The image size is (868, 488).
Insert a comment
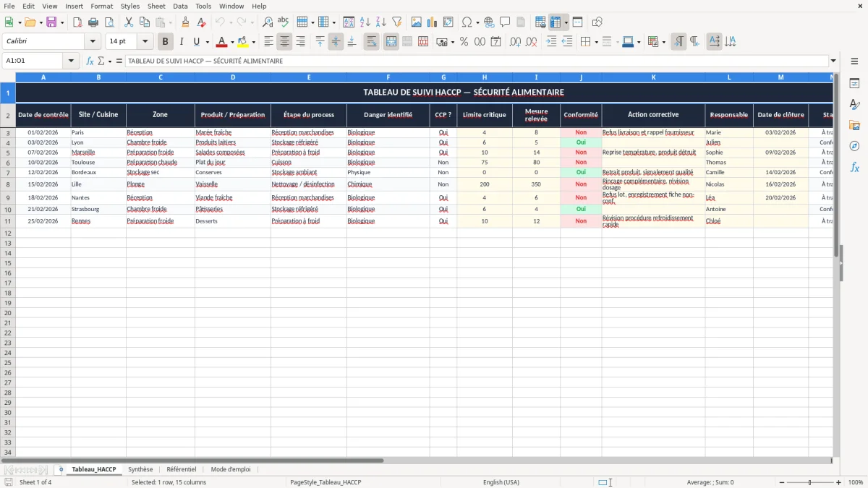[505, 22]
